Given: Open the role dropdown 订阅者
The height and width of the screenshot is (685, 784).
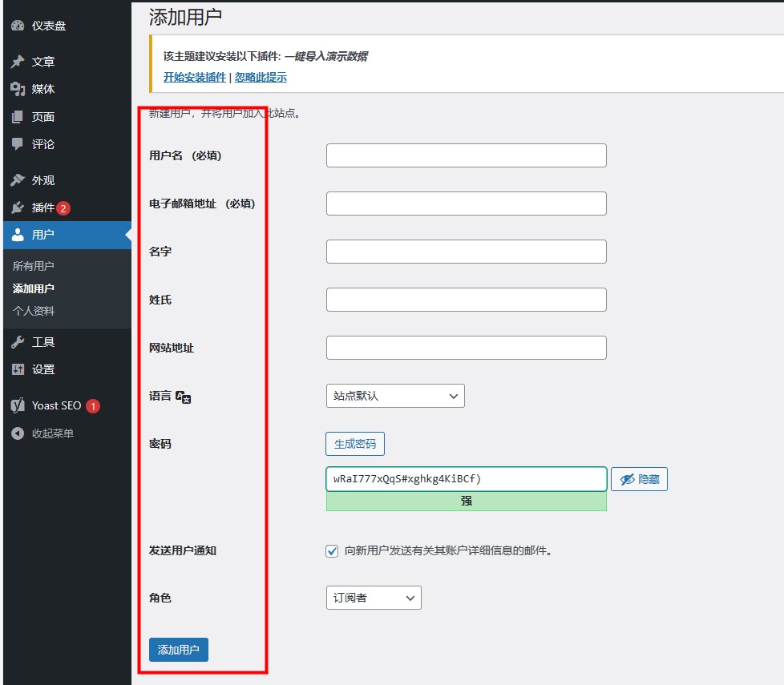Looking at the screenshot, I should point(374,598).
